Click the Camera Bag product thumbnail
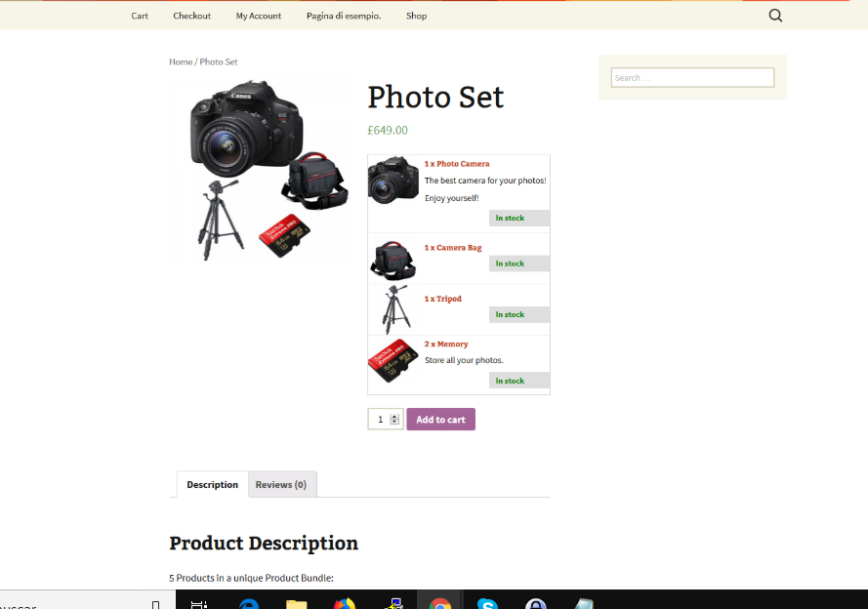The height and width of the screenshot is (609, 868). [393, 260]
